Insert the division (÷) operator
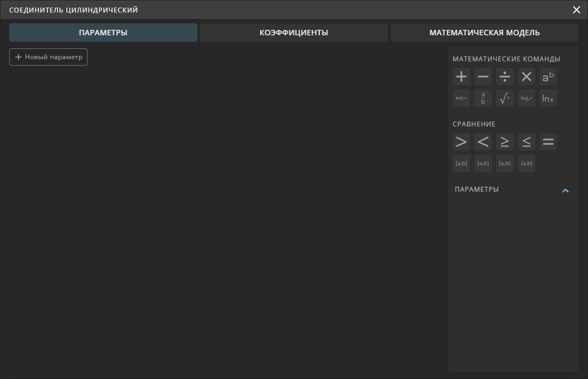The image size is (588, 379). coord(505,77)
